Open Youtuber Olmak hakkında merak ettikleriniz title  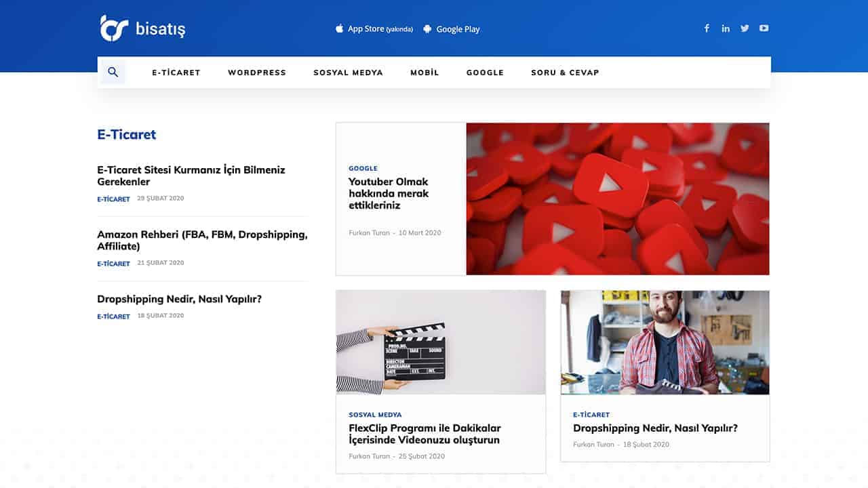coord(389,193)
